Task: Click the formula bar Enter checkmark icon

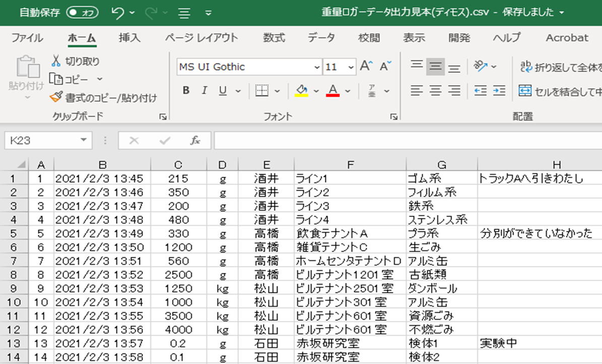Action: [x=165, y=140]
